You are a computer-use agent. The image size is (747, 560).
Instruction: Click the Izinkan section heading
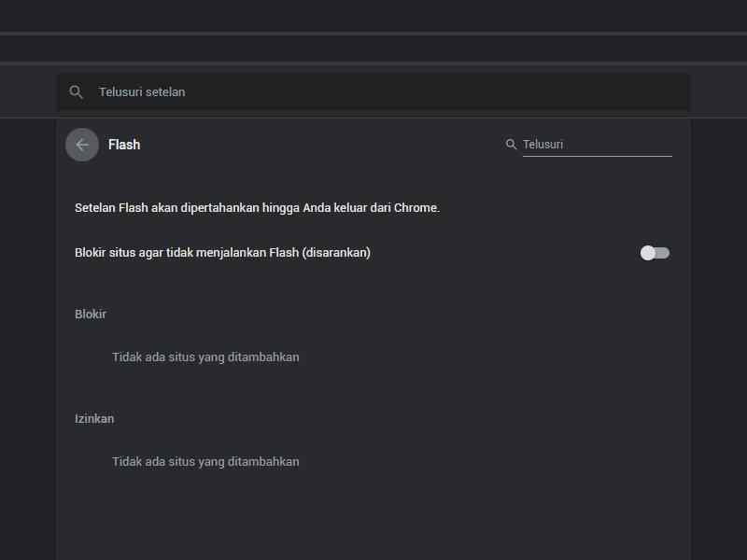(x=94, y=419)
